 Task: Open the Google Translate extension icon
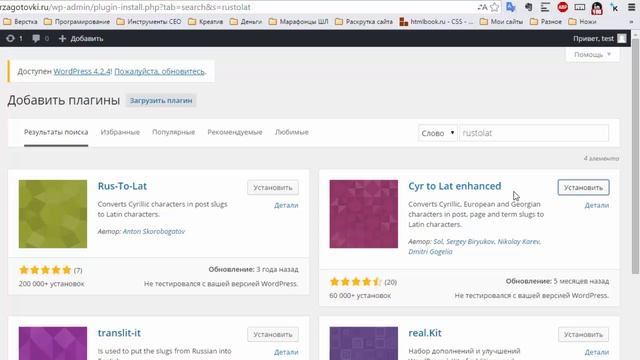pos(511,7)
